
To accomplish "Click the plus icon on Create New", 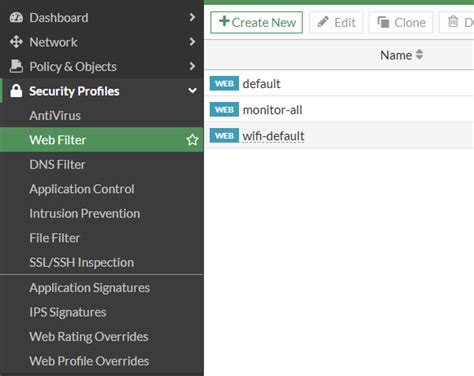I will (224, 21).
